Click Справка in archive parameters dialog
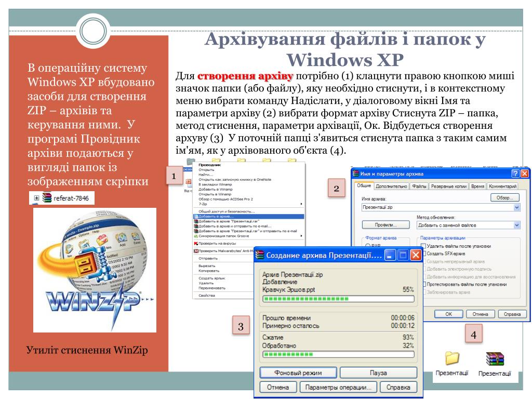The width and height of the screenshot is (532, 399). pyautogui.click(x=512, y=314)
